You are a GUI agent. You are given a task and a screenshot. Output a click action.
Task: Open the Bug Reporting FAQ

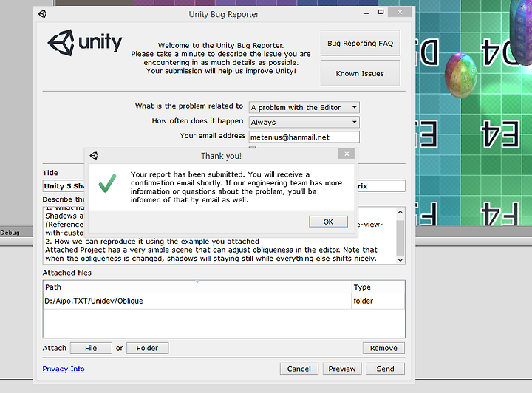point(361,43)
